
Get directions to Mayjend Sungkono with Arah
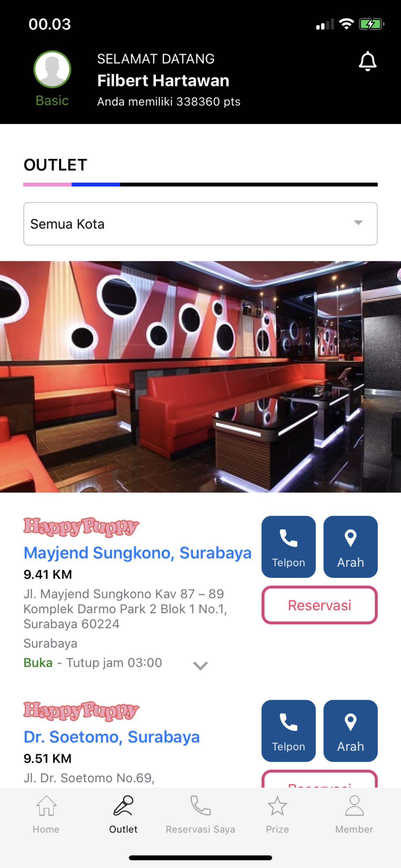point(350,547)
